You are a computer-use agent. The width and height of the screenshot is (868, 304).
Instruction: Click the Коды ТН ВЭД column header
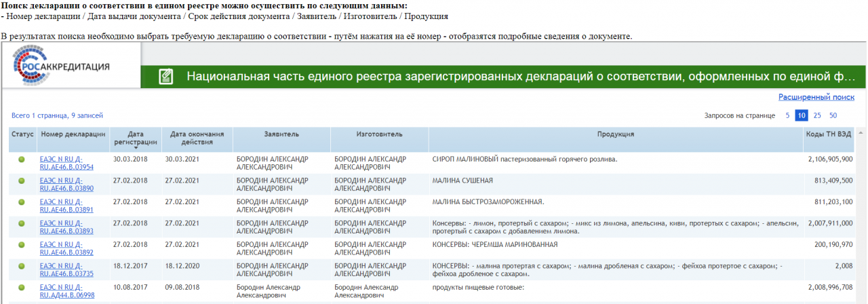pos(828,134)
